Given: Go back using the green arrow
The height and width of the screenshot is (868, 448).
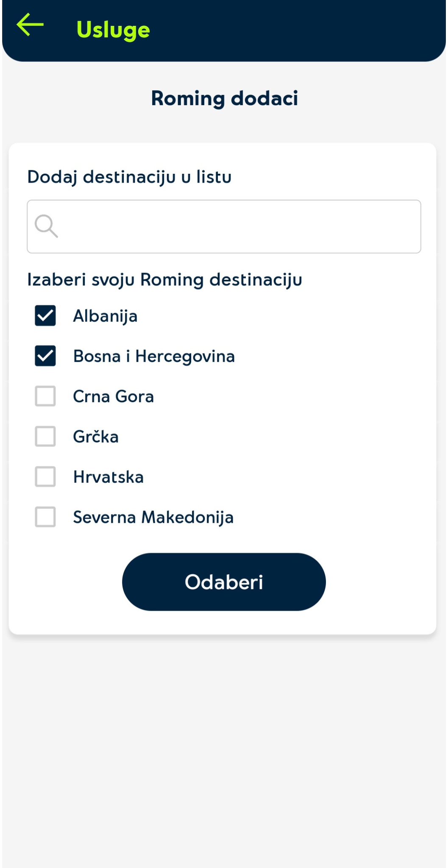Looking at the screenshot, I should coord(30,25).
